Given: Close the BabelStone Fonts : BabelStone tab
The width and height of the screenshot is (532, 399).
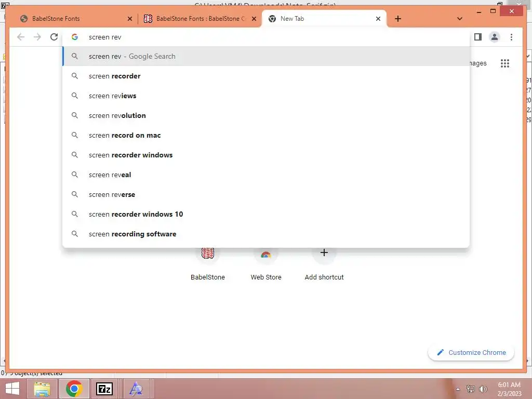Looking at the screenshot, I should (254, 19).
